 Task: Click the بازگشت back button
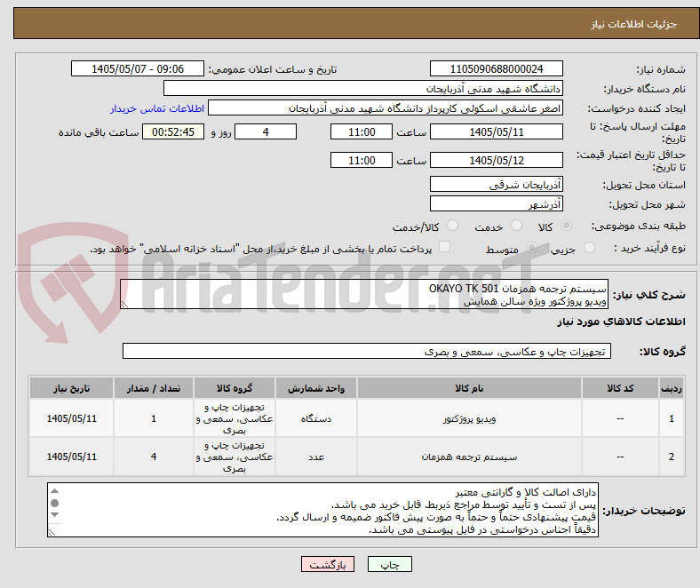tap(328, 564)
